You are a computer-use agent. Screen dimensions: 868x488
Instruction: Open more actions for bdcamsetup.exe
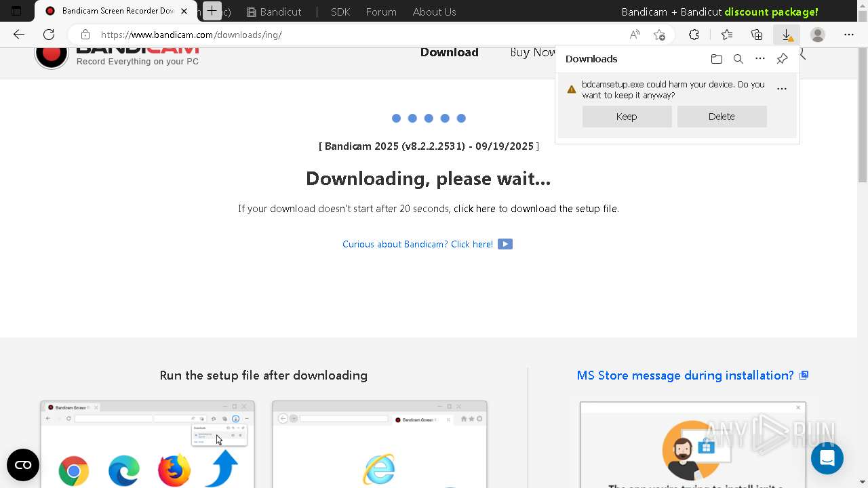point(782,89)
